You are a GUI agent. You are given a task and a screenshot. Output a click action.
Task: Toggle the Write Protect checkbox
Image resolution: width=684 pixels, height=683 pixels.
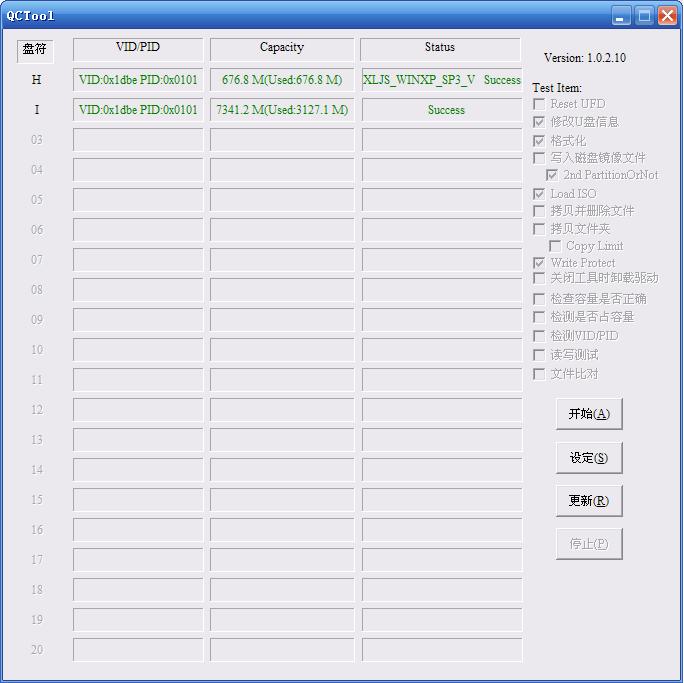pos(539,263)
